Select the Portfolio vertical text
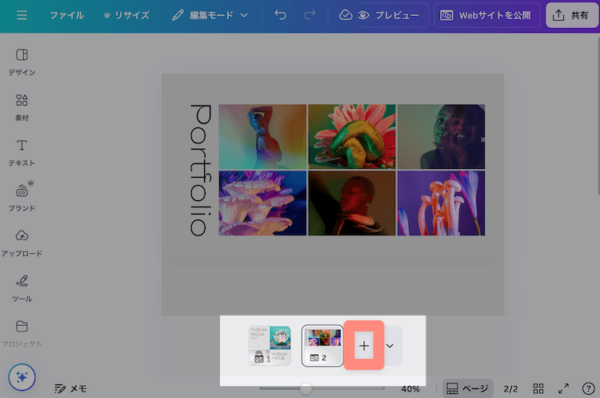 point(201,170)
